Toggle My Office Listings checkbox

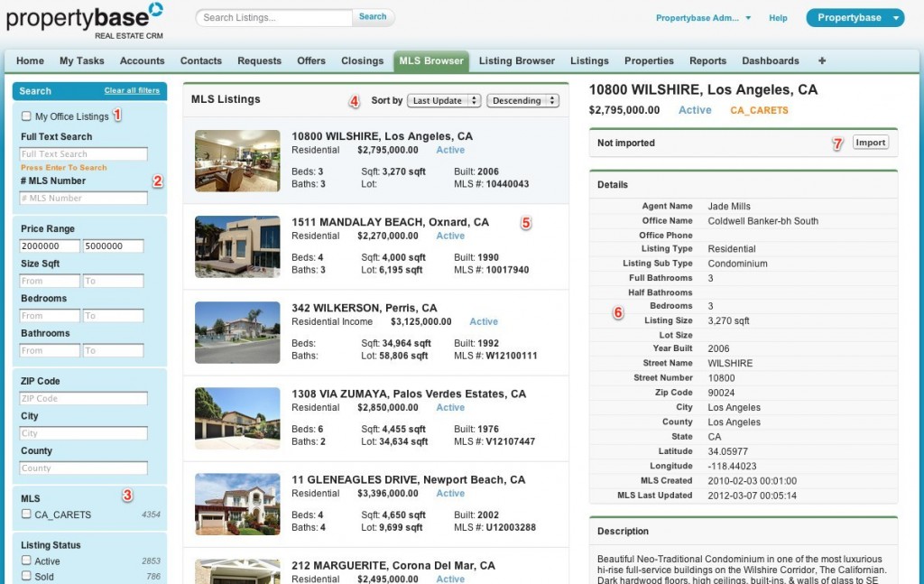point(26,116)
